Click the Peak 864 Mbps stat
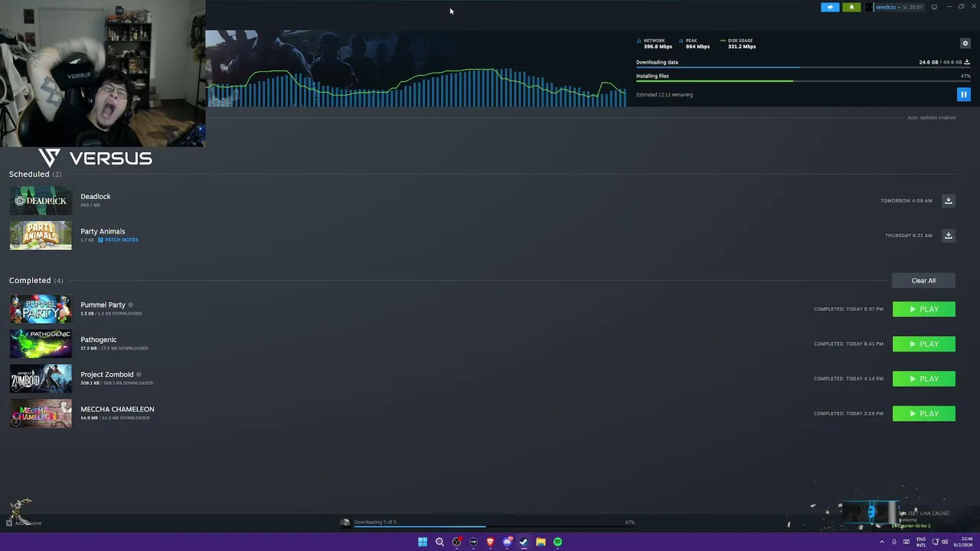Image resolution: width=980 pixels, height=551 pixels. pos(694,44)
